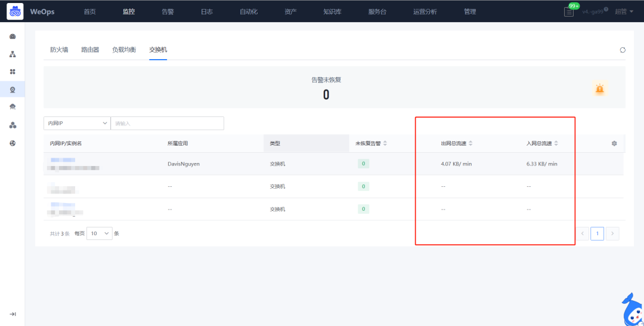
Task: Click the v4.-ga99 version label
Action: pos(593,12)
